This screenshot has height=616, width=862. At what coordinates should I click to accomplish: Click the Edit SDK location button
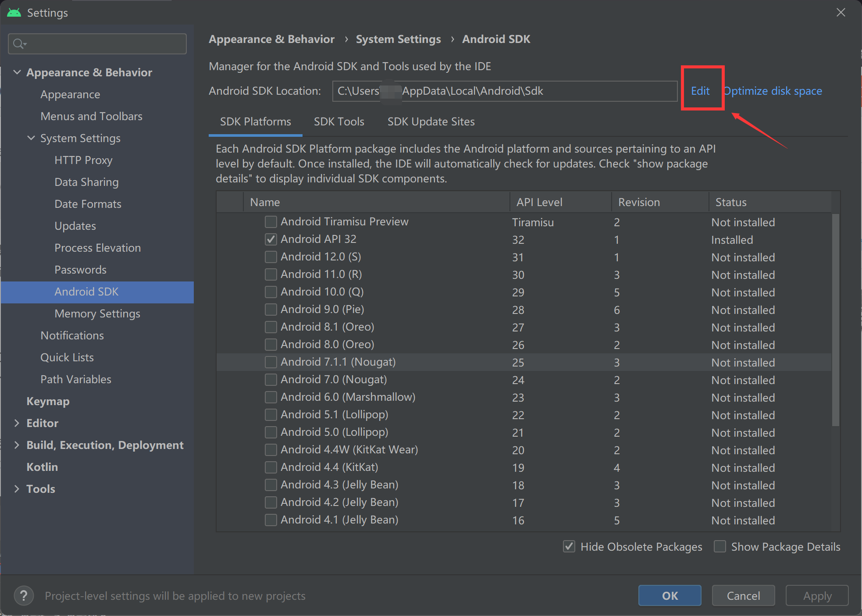[700, 91]
